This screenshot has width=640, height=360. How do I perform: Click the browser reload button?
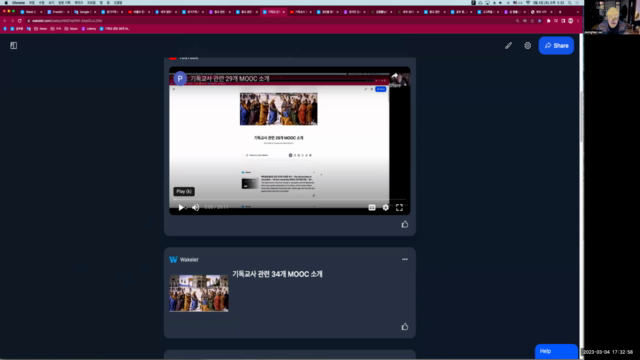pos(19,20)
